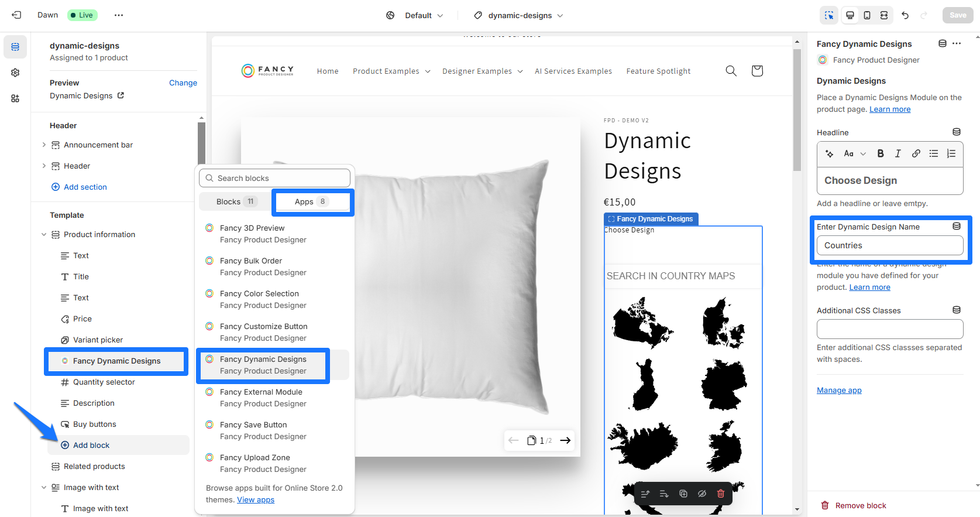Select Fancy Dynamic Designs app block in list

[274, 365]
